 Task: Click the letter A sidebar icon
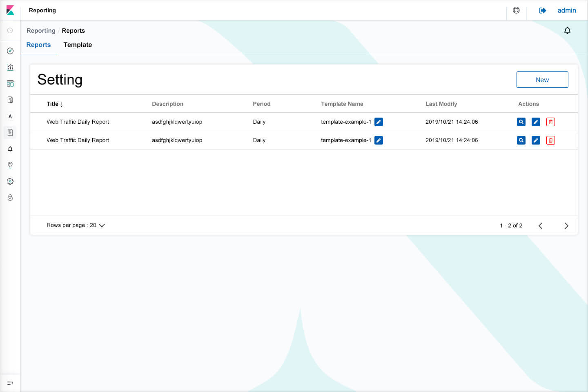coord(10,116)
